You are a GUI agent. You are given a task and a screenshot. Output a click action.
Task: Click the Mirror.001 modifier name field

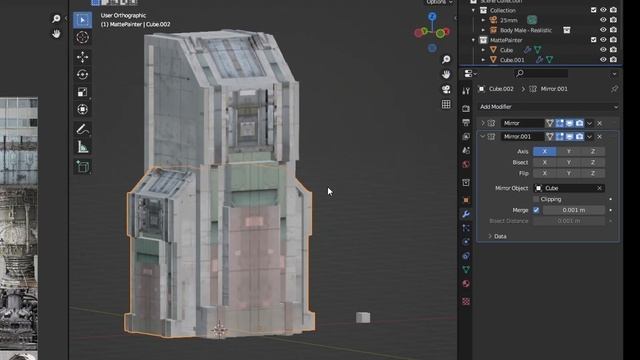pyautogui.click(x=522, y=137)
